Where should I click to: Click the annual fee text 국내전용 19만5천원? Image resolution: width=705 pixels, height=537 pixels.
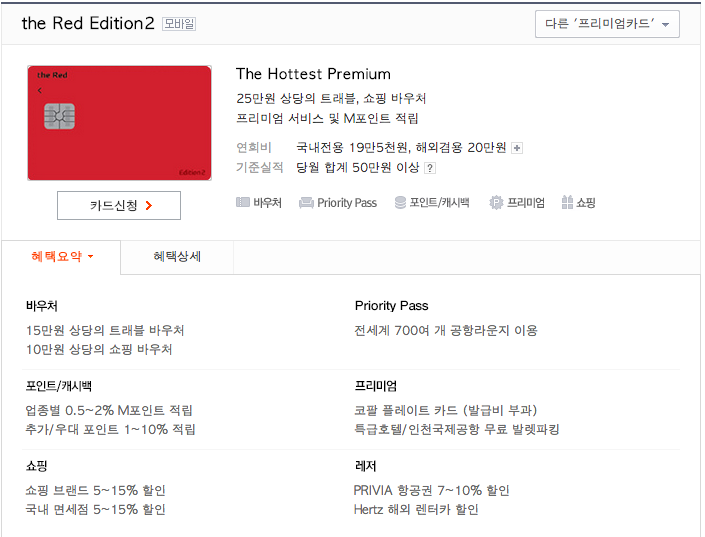click(352, 148)
